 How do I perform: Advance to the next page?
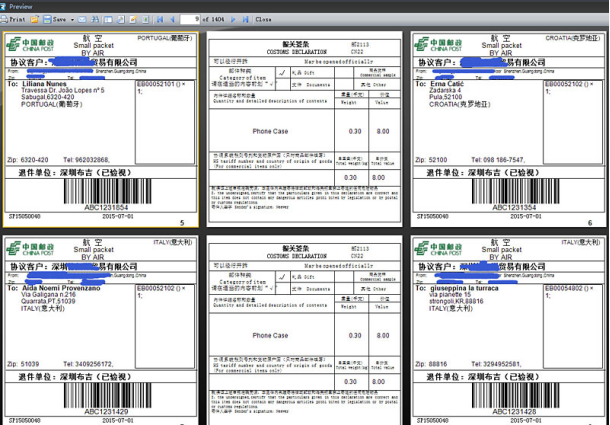pyautogui.click(x=234, y=18)
